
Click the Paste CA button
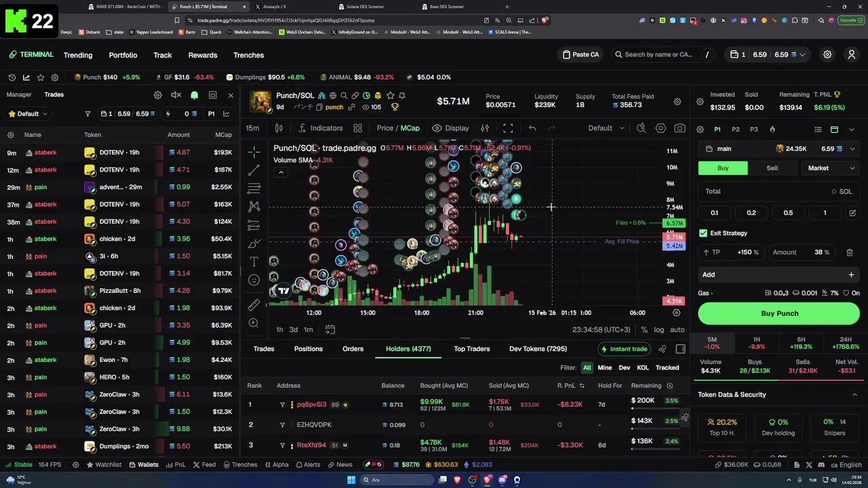pyautogui.click(x=581, y=55)
